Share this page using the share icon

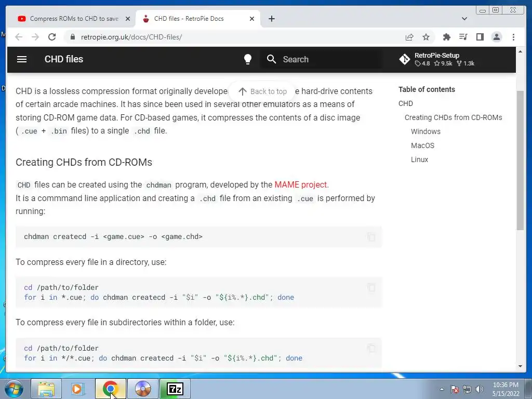pos(409,37)
